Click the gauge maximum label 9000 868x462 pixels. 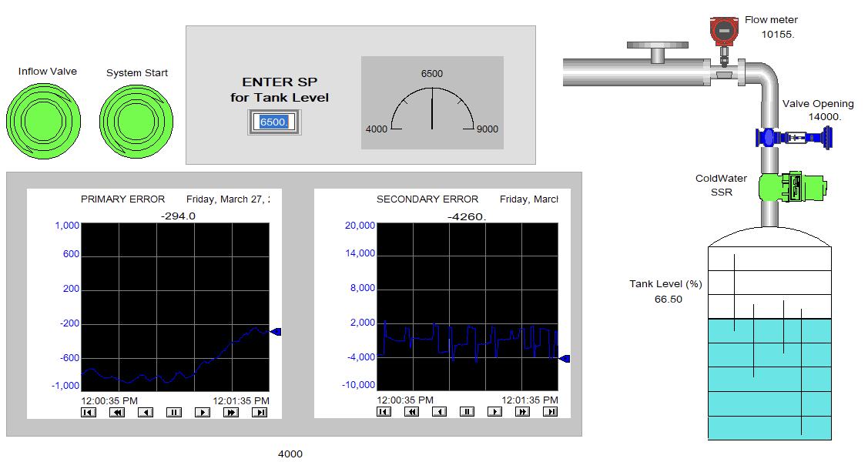pos(488,129)
